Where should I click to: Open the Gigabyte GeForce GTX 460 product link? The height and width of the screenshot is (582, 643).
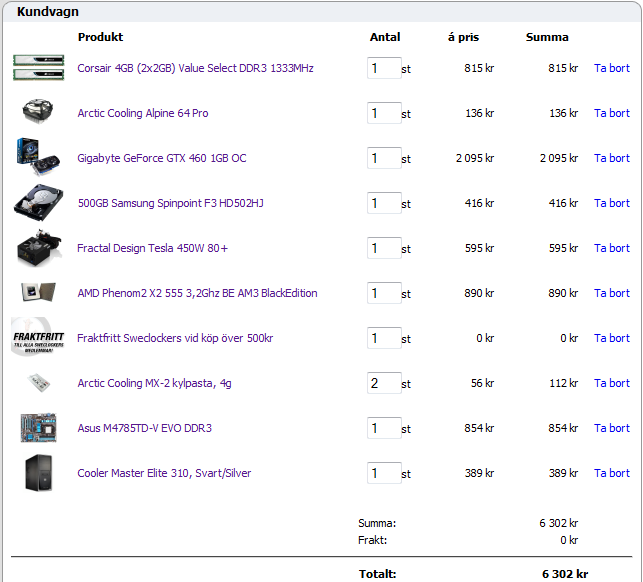[162, 158]
